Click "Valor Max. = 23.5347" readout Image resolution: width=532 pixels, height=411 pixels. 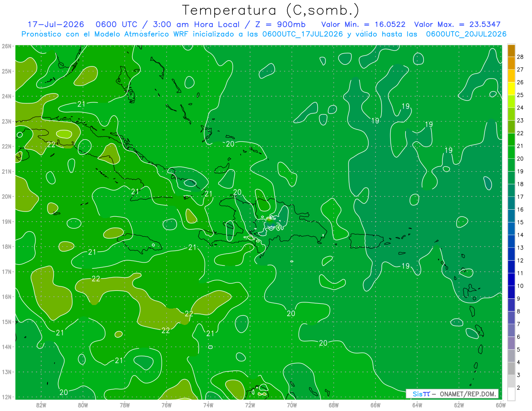pos(457,24)
